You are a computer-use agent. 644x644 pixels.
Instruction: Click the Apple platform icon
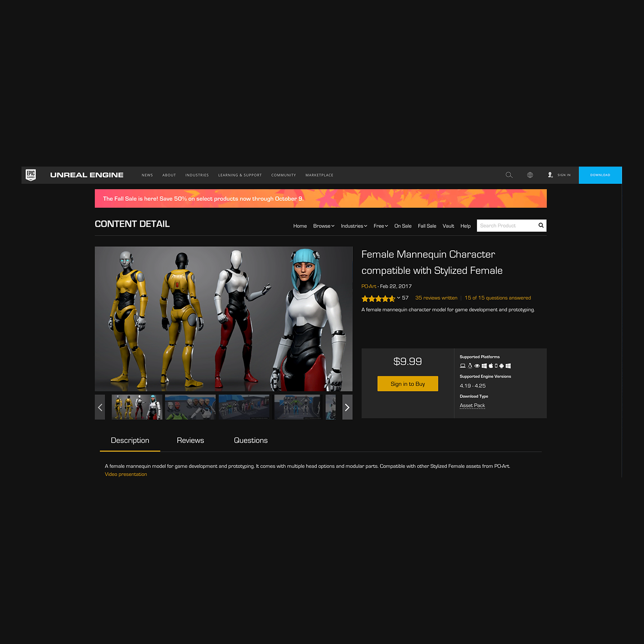(491, 366)
